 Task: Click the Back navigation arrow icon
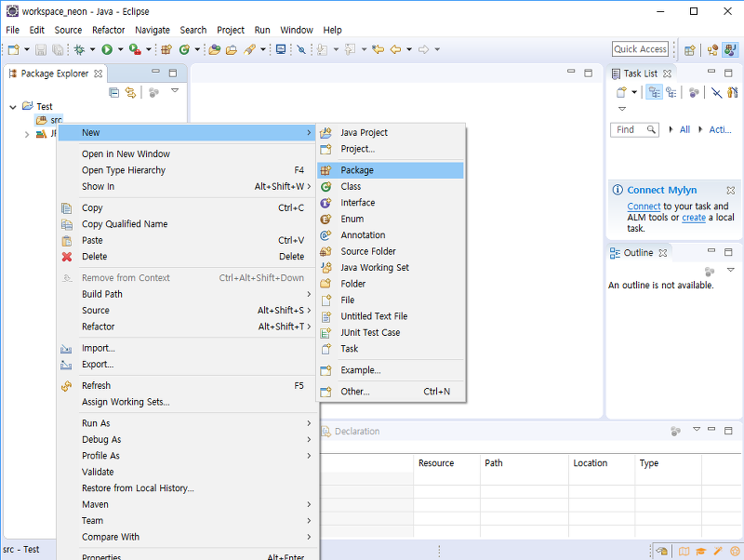click(x=395, y=49)
